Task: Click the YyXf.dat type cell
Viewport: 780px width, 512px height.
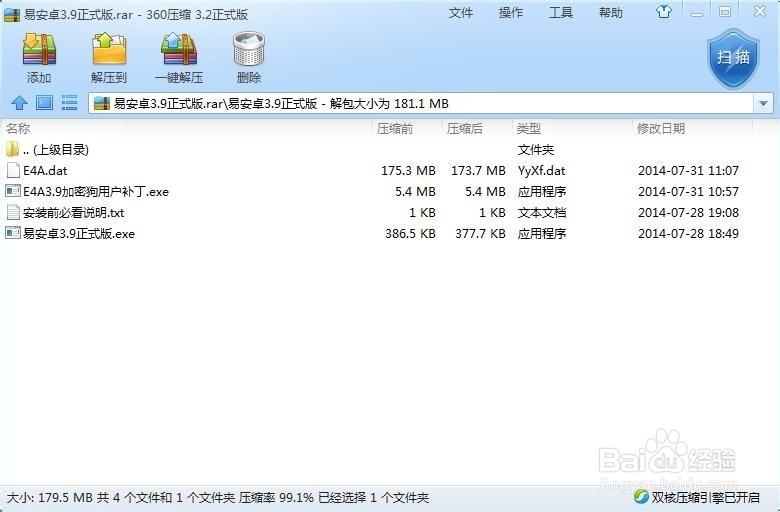Action: (541, 171)
